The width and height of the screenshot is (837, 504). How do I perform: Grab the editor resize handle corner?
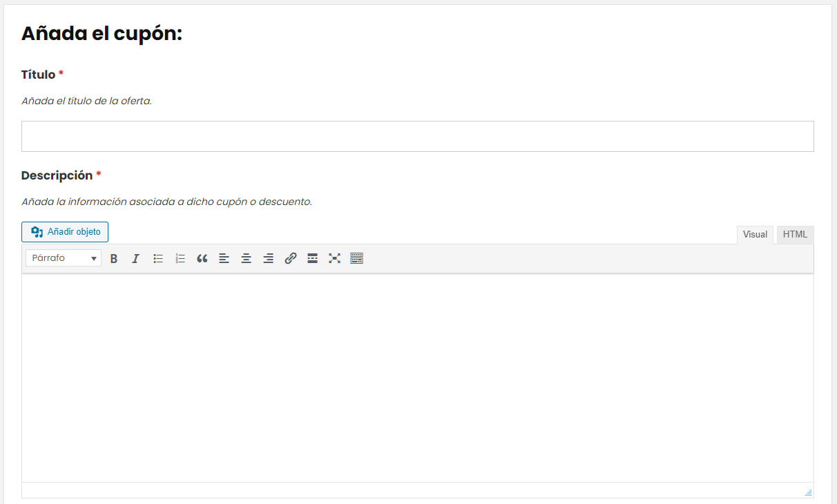[x=808, y=492]
